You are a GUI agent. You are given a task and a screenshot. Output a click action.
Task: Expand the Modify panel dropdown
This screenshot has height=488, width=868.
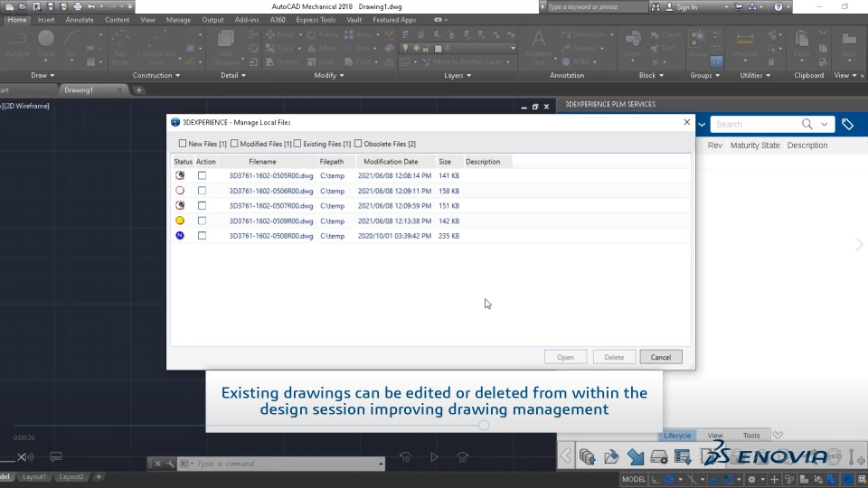pyautogui.click(x=329, y=75)
